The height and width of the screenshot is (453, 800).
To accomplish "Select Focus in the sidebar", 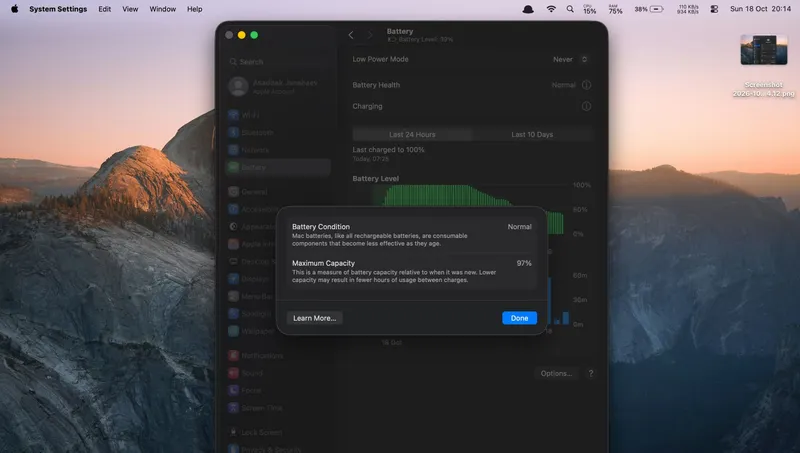I will 278,390.
